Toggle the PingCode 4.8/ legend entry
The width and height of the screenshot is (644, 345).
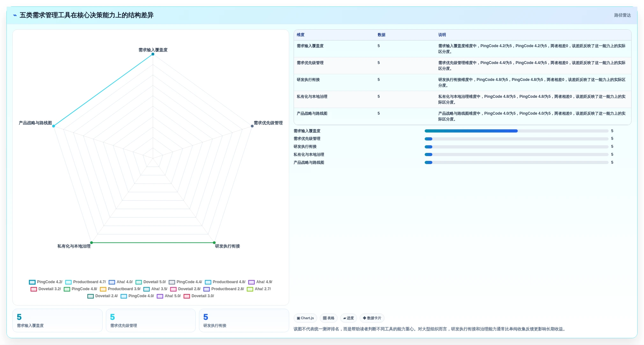[80, 289]
